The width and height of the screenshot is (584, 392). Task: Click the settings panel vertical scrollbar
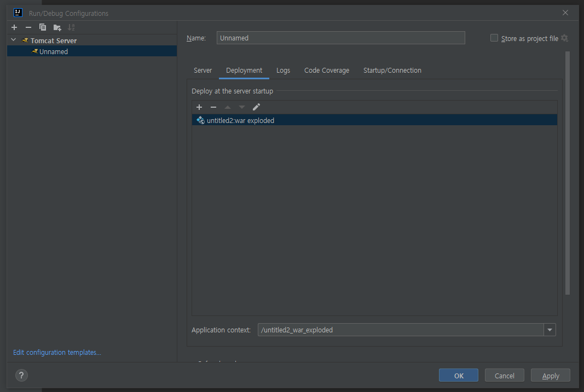point(567,173)
